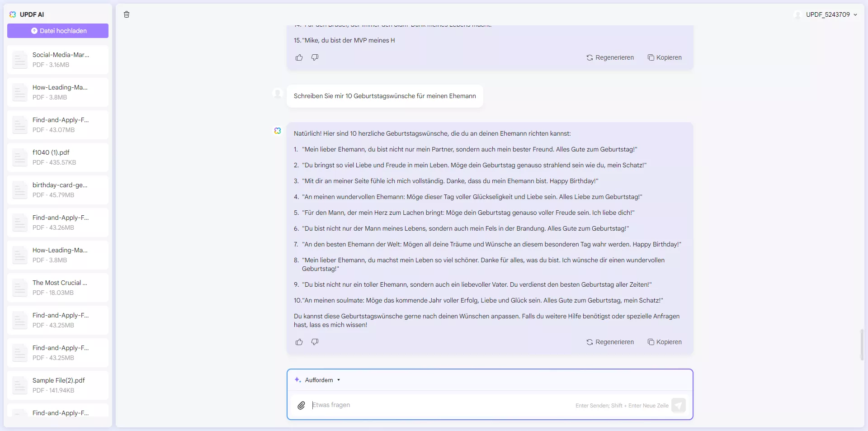Screen dimensions: 868x431
Task: Click intro line 'Natürlich! Hier sind 10 herzliche'
Action: (x=432, y=133)
